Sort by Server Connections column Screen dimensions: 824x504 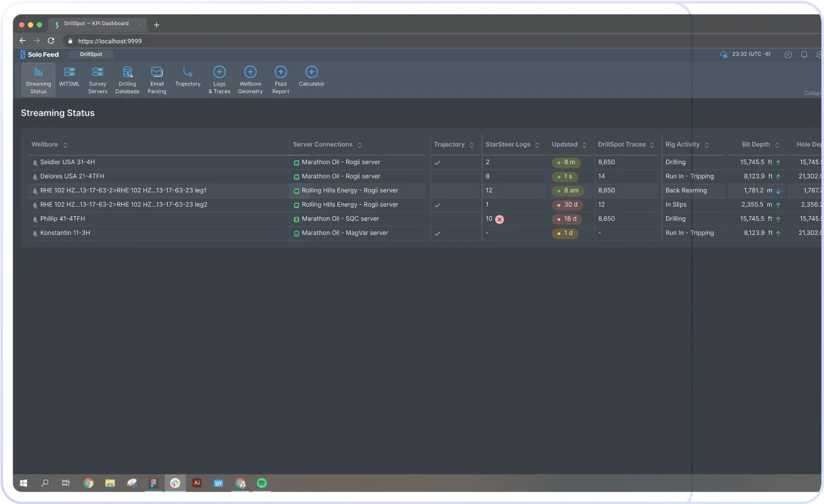tap(360, 145)
